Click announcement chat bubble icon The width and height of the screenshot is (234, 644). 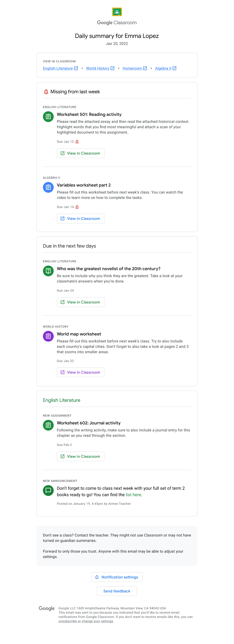[48, 491]
